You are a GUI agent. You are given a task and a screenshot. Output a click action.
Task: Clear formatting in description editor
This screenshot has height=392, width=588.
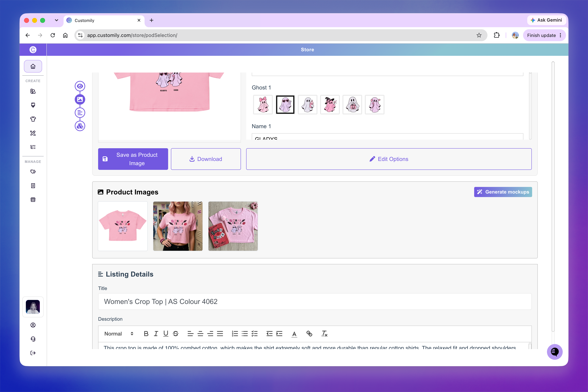pyautogui.click(x=324, y=334)
